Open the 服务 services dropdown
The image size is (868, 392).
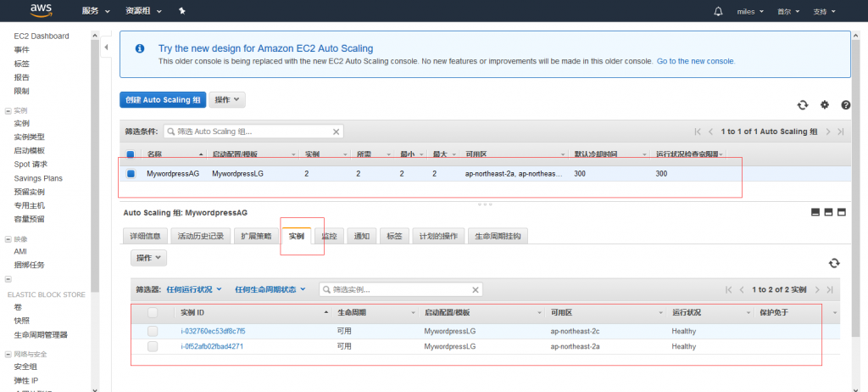[96, 11]
